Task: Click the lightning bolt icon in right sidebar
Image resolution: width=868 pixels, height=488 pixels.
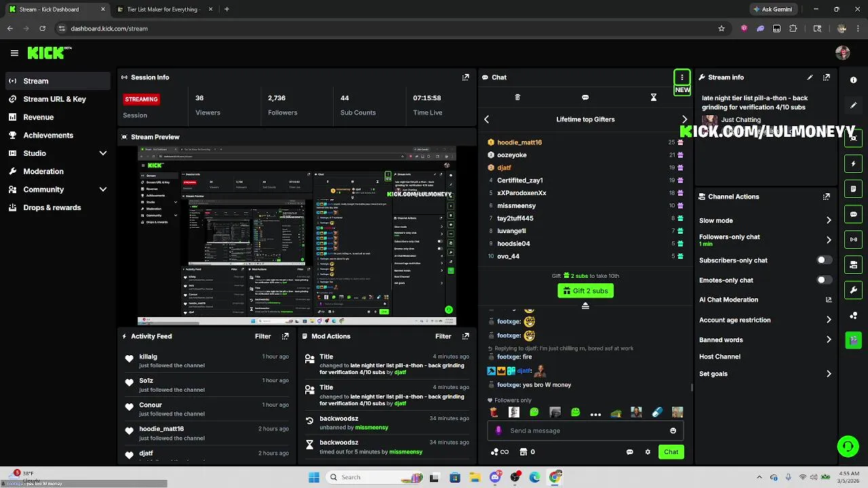Action: point(854,163)
